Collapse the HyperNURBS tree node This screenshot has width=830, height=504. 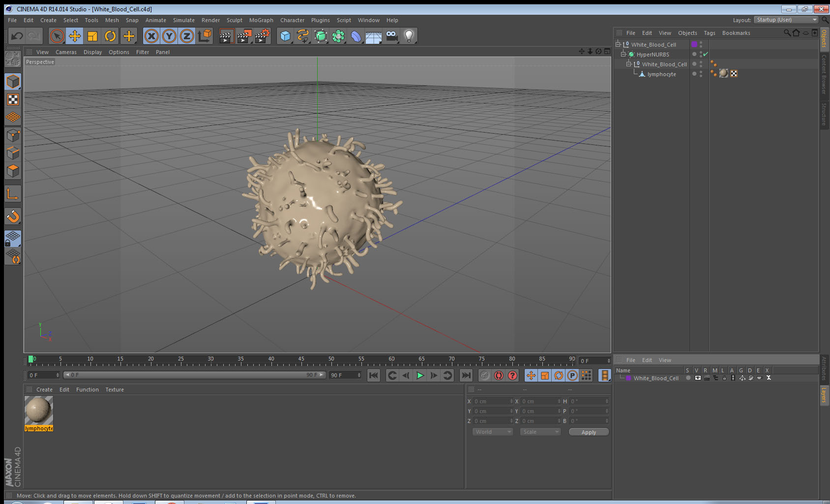tap(623, 54)
